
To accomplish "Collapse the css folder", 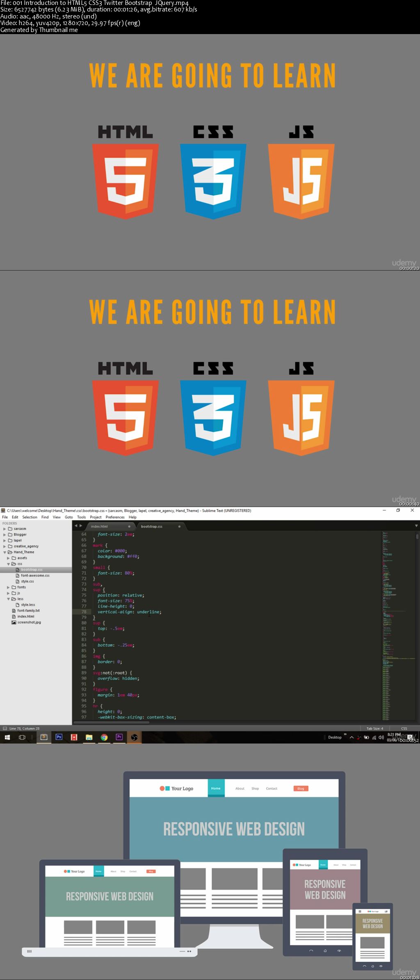I will (8, 564).
